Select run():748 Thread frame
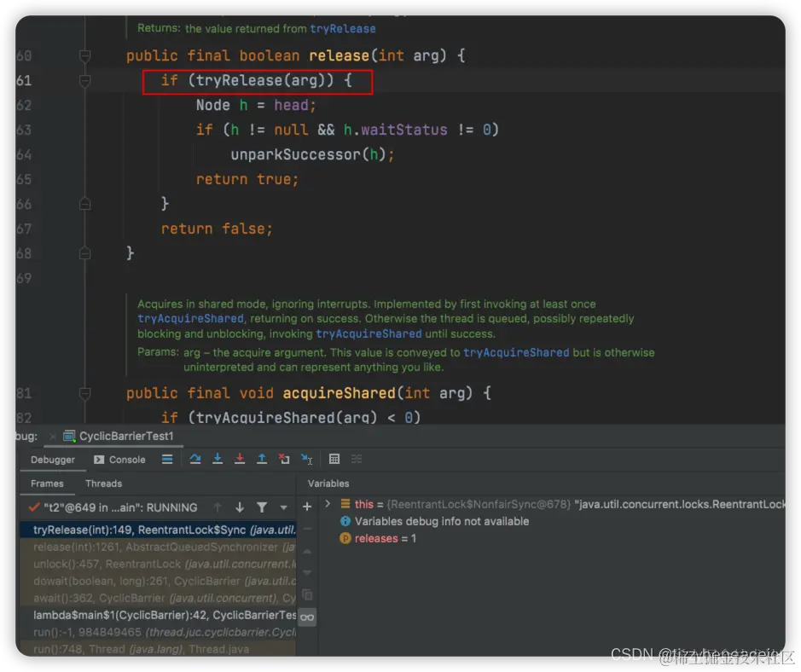Screen dimensions: 801x672 pos(158,649)
